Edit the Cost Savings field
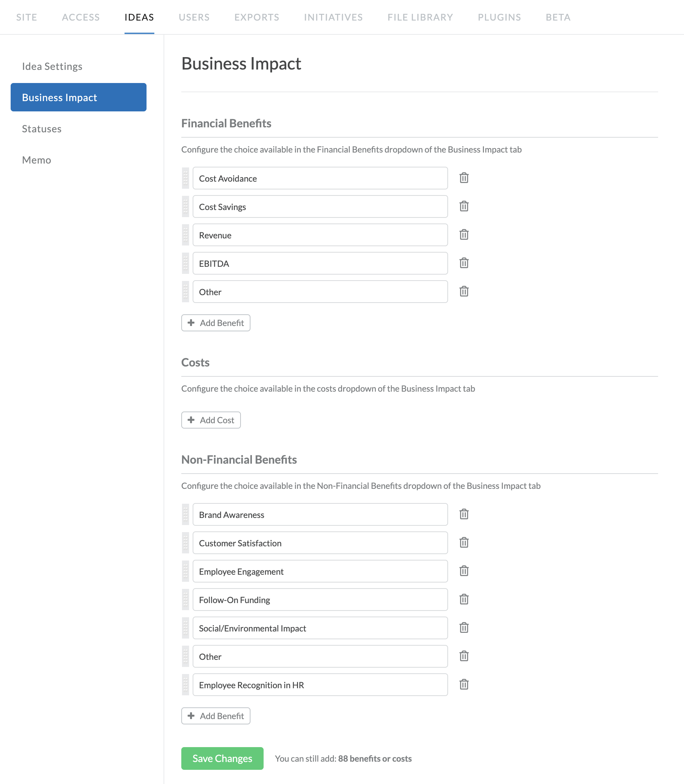This screenshot has width=684, height=784. pyautogui.click(x=320, y=206)
